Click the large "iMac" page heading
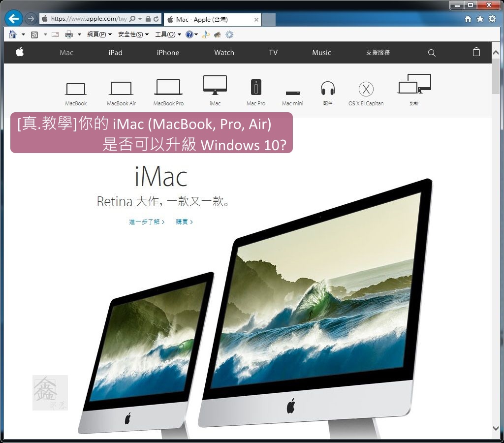Image resolution: width=504 pixels, height=443 pixels. point(161,176)
